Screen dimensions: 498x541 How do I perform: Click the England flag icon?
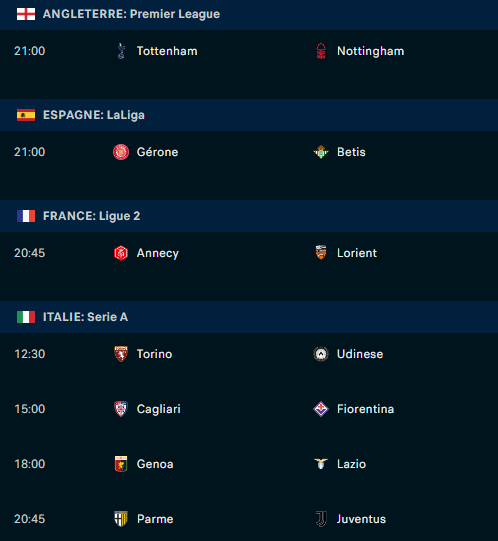coord(26,14)
